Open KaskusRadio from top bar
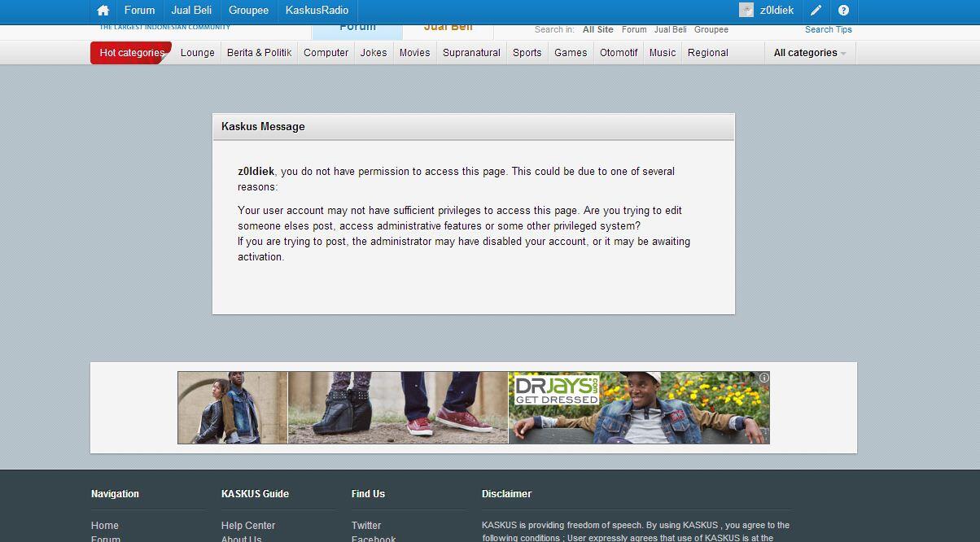980x542 pixels. pos(317,11)
